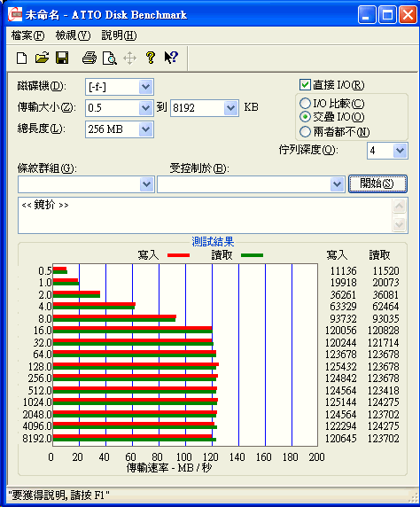Viewport: 420px width, 507px height.
Task: Click the write value 120645
Action: point(341,439)
